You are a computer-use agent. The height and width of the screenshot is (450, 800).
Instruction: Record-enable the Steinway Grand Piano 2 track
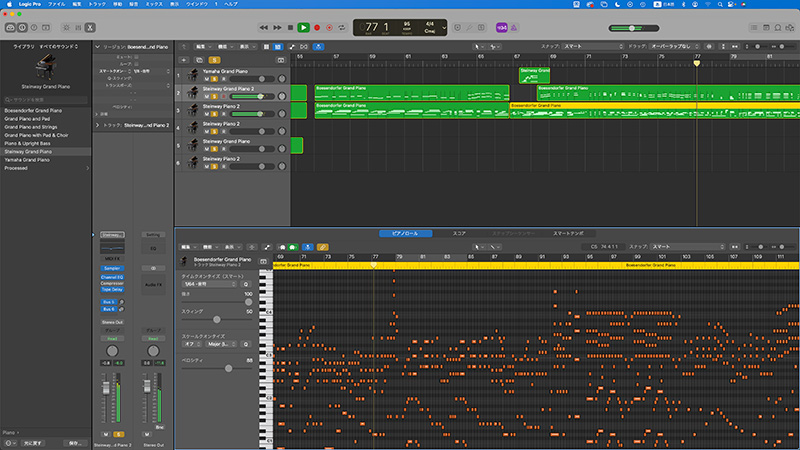tap(223, 96)
